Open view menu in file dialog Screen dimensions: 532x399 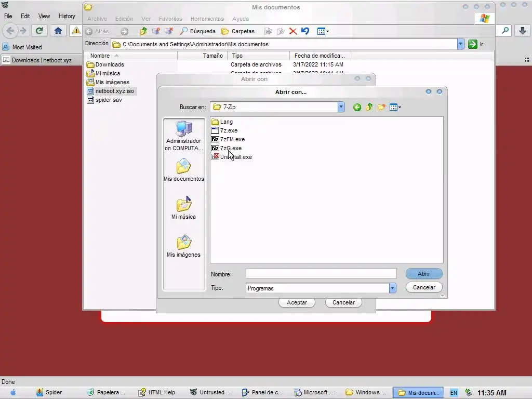click(x=395, y=107)
